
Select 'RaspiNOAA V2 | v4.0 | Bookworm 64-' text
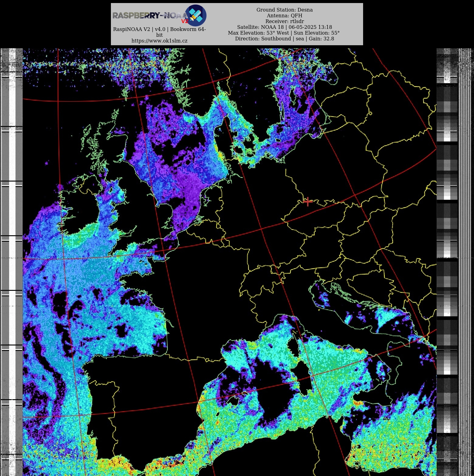[160, 29]
